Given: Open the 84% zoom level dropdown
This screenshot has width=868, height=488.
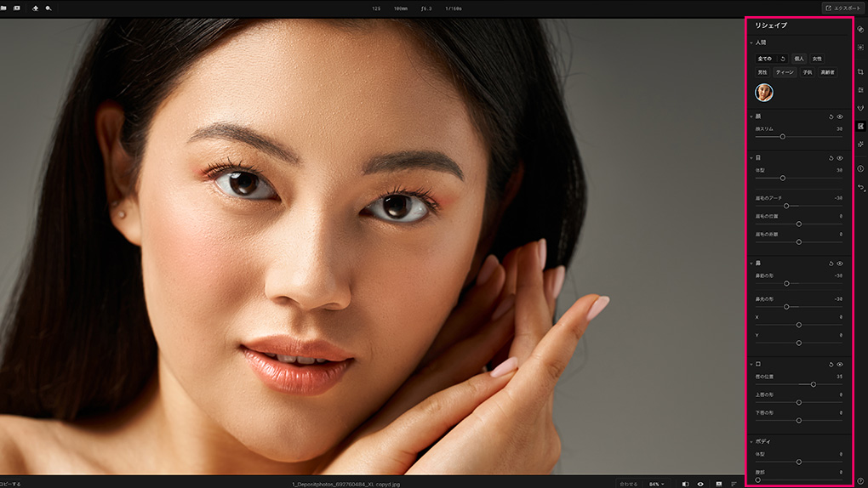Looking at the screenshot, I should (x=657, y=484).
